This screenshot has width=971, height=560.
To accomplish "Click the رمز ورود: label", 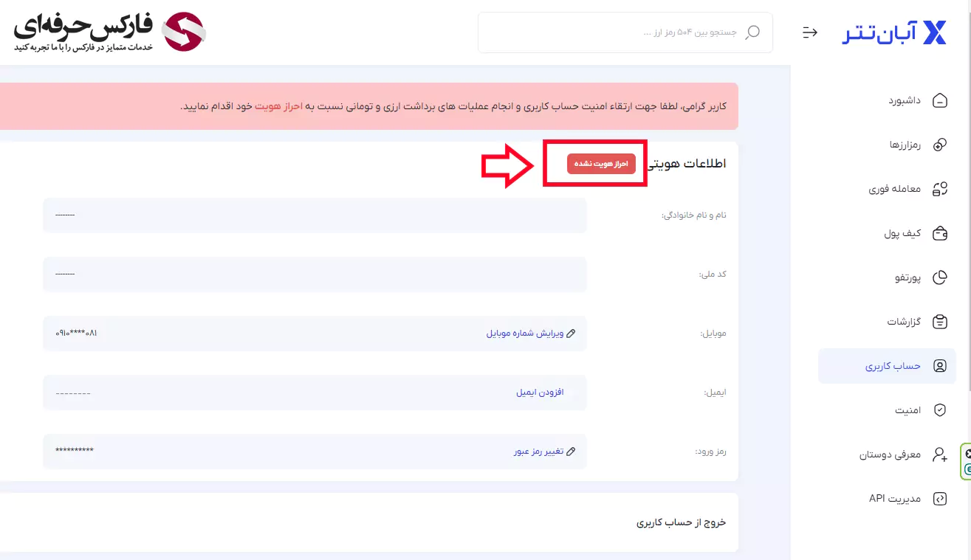I will (711, 452).
